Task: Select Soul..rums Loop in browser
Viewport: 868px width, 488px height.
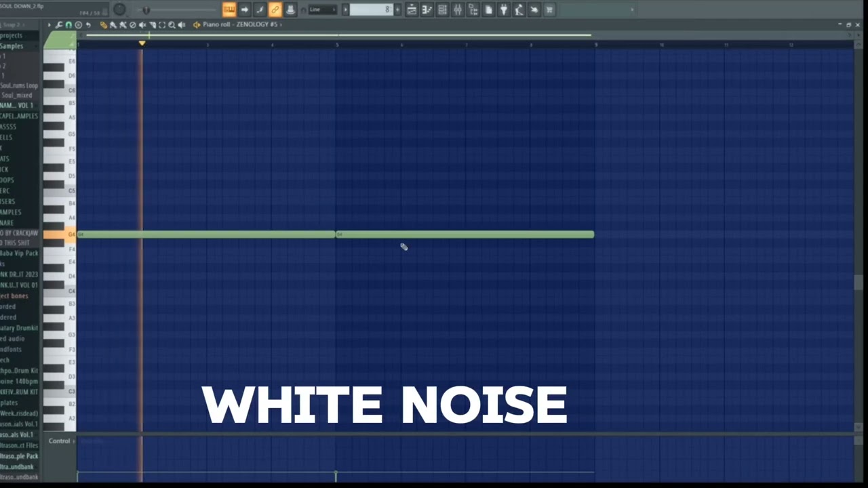Action: tap(19, 85)
